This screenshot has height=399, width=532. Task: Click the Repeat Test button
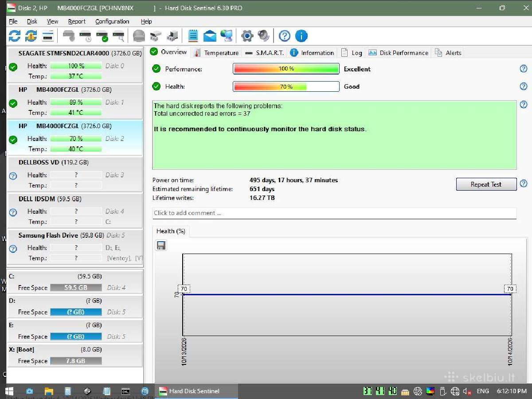coord(486,184)
